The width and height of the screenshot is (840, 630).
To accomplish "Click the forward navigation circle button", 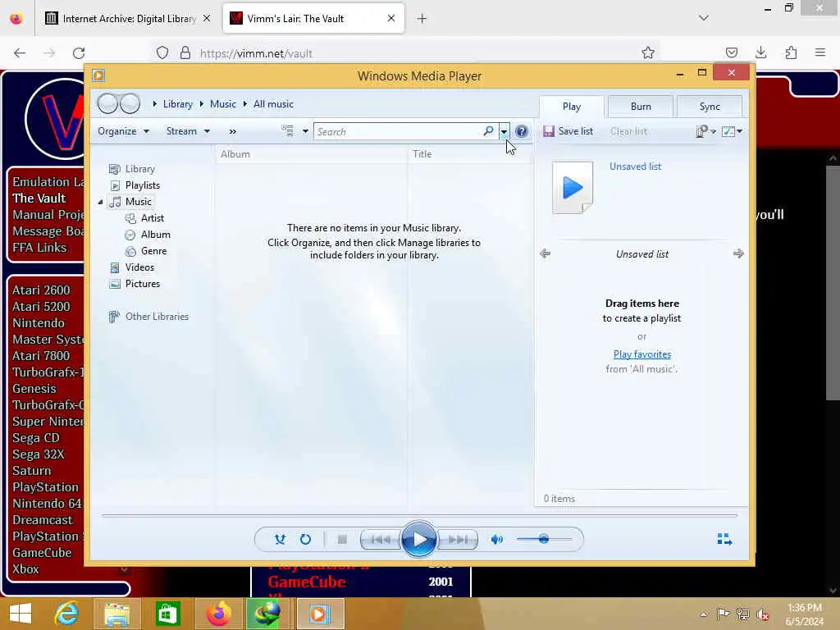I will [x=130, y=103].
